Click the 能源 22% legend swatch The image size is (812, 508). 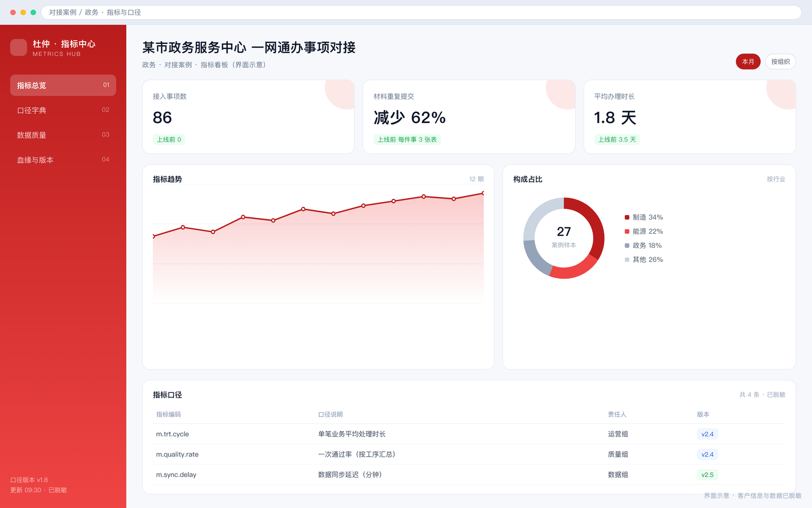(627, 231)
